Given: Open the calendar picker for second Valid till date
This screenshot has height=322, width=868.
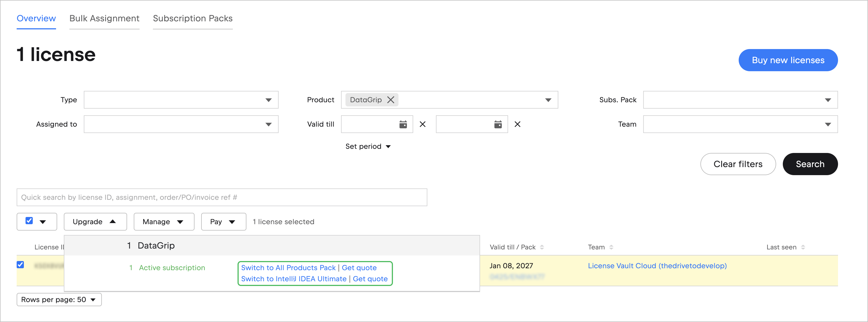Looking at the screenshot, I should coord(498,124).
